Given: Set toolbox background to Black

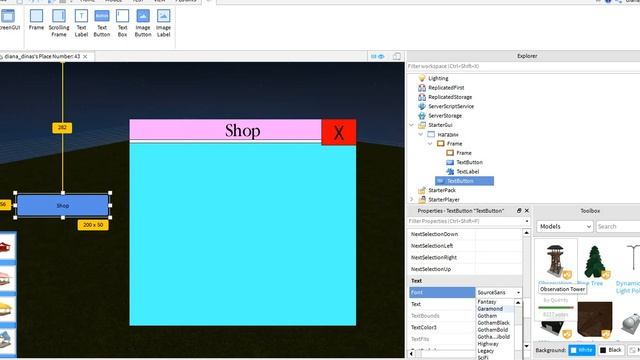Looking at the screenshot, I should pyautogui.click(x=611, y=350).
